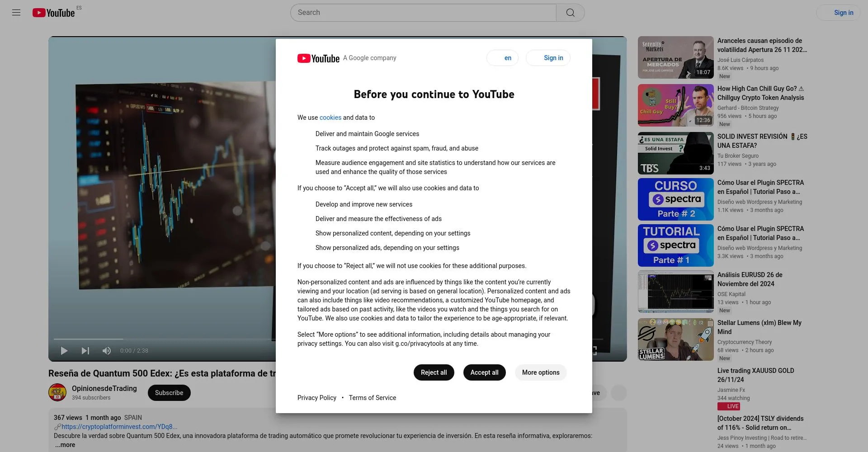Viewport: 868px width, 452px height.
Task: Click the YouTube logo in the consent dialog
Action: point(318,58)
